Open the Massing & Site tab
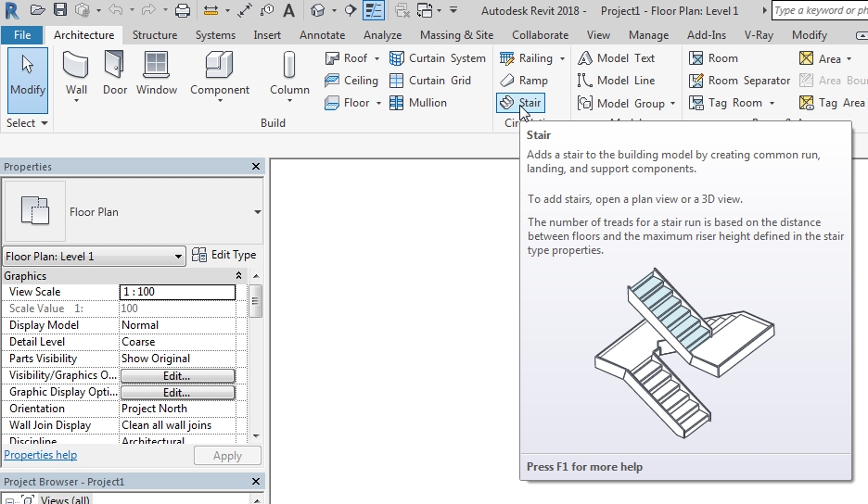The height and width of the screenshot is (504, 868). [x=456, y=35]
